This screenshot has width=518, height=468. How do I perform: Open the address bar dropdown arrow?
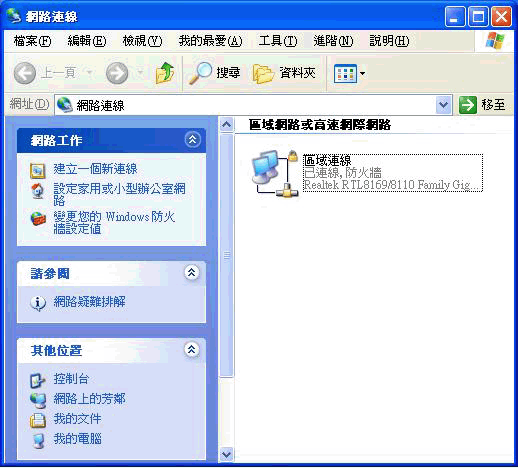[x=444, y=105]
